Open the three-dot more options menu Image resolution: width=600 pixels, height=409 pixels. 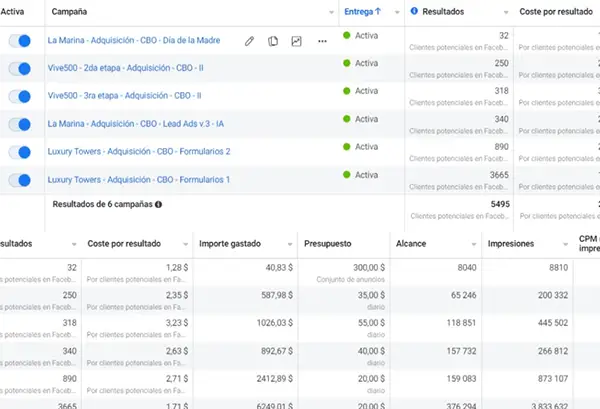[x=321, y=41]
